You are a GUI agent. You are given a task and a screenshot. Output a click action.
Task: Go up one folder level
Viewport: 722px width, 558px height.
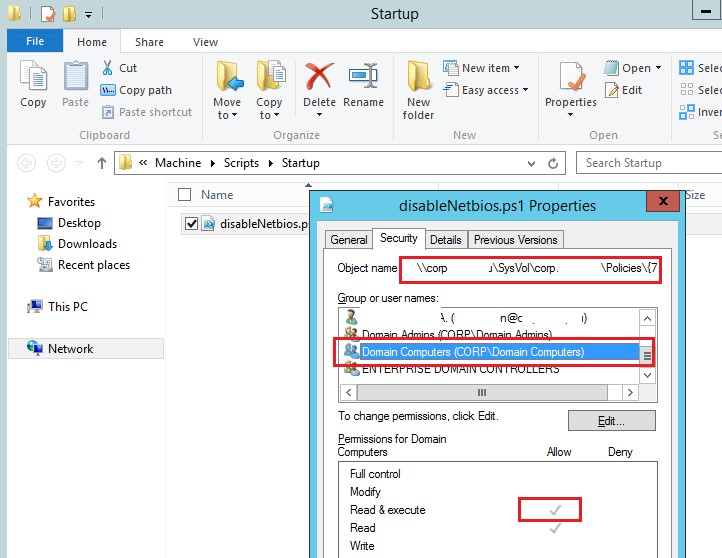(x=102, y=163)
